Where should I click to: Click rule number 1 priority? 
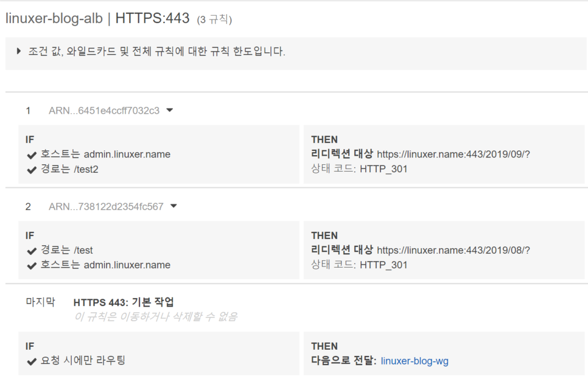pyautogui.click(x=28, y=111)
